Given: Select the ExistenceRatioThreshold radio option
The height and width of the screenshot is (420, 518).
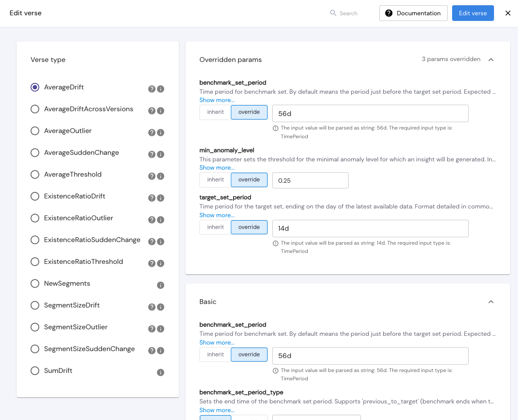Looking at the screenshot, I should coord(35,262).
